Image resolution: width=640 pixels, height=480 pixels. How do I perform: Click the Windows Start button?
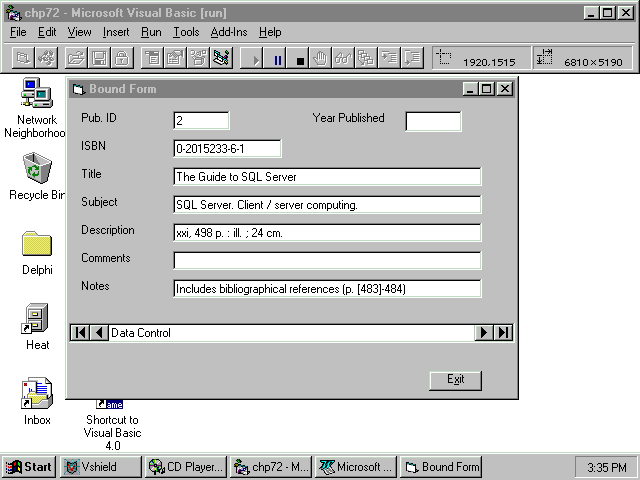[x=29, y=467]
